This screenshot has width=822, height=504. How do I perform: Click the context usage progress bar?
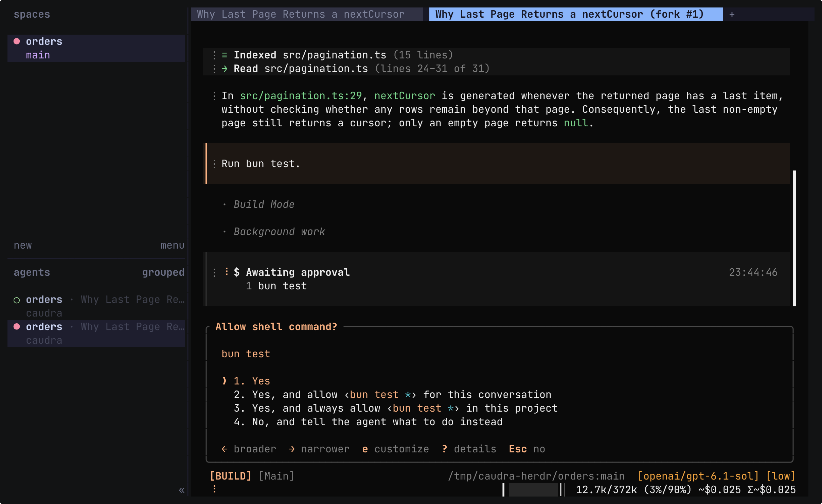[x=533, y=490]
